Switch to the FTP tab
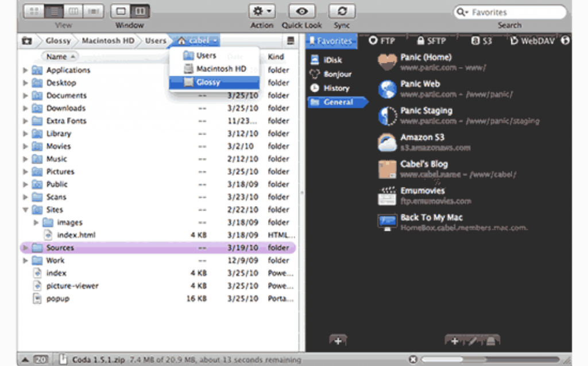The image size is (588, 366). coord(382,41)
